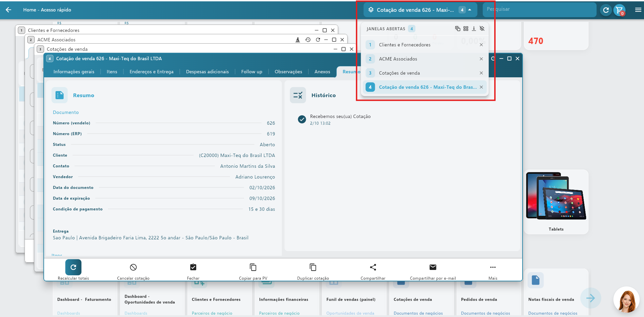Click the Fechar clipboard check icon
The height and width of the screenshot is (317, 644).
point(193,267)
